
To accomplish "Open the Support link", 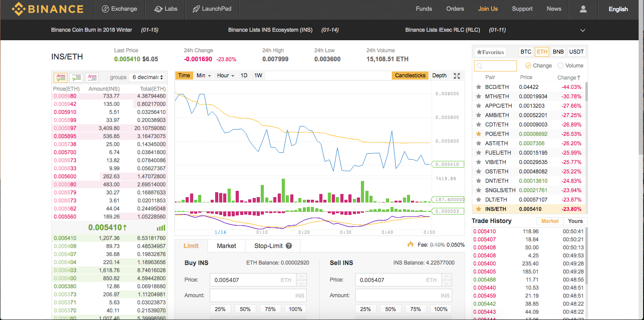I will [x=522, y=9].
